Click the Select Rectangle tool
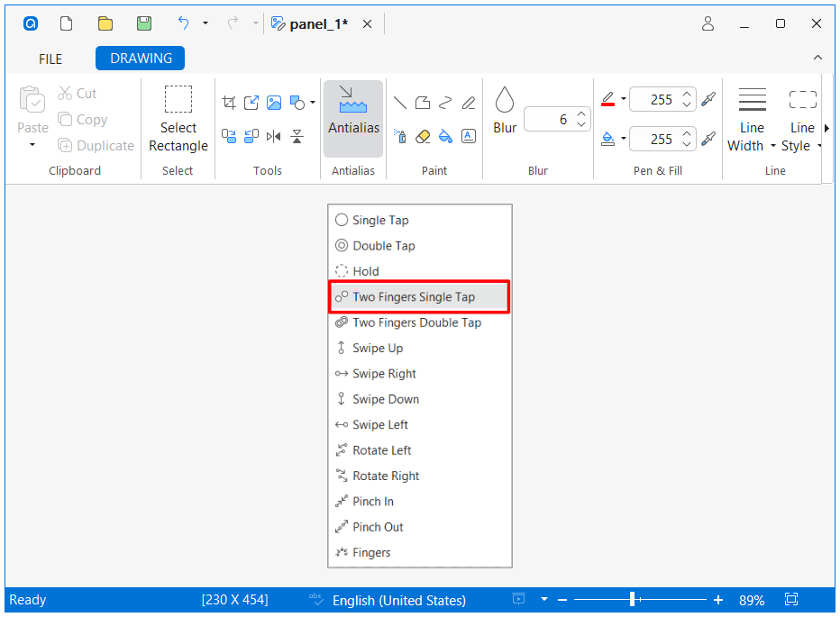 tap(178, 117)
